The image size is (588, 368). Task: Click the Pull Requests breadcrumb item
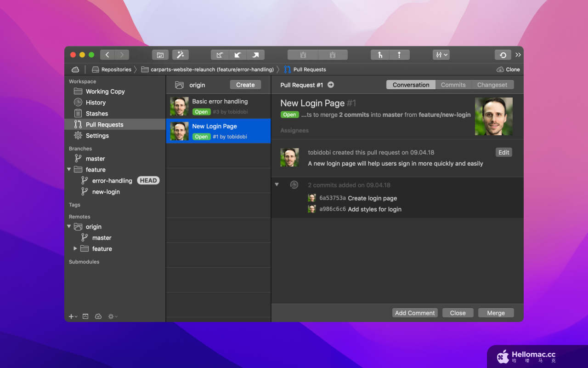tap(305, 69)
